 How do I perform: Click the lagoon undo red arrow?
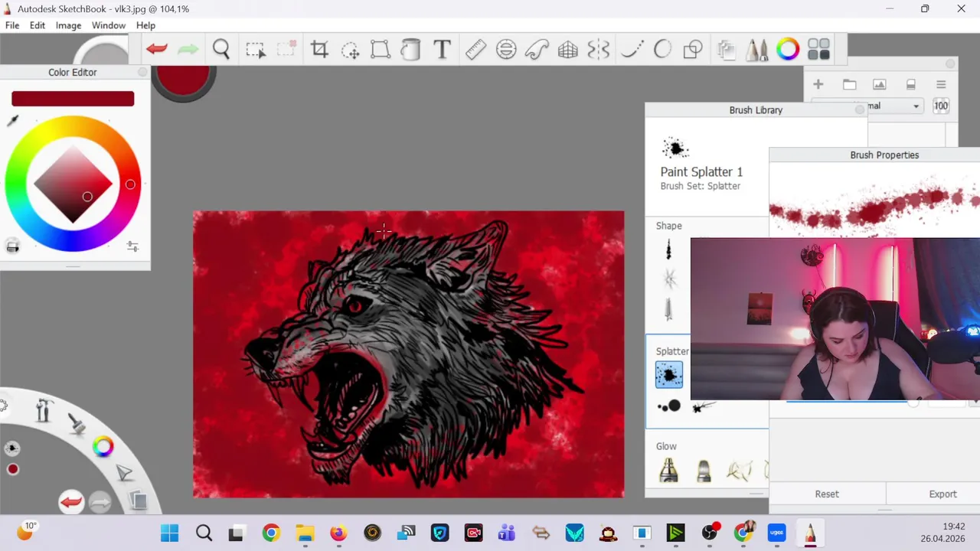pos(71,502)
